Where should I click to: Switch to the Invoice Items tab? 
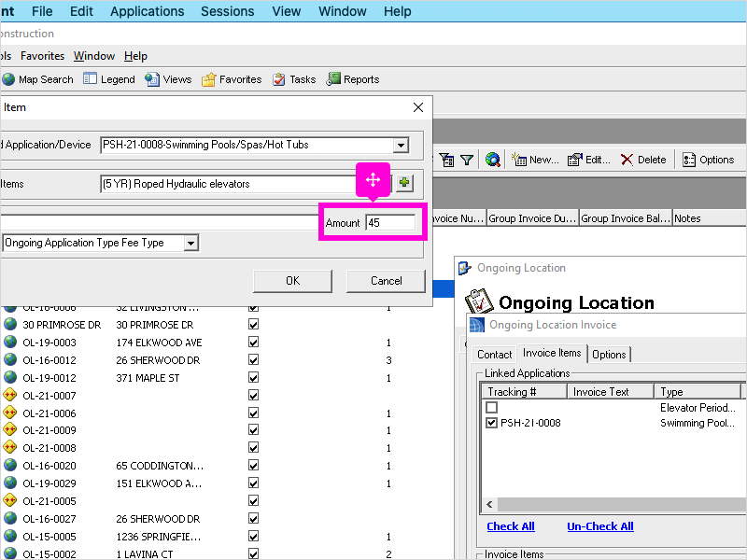click(552, 353)
